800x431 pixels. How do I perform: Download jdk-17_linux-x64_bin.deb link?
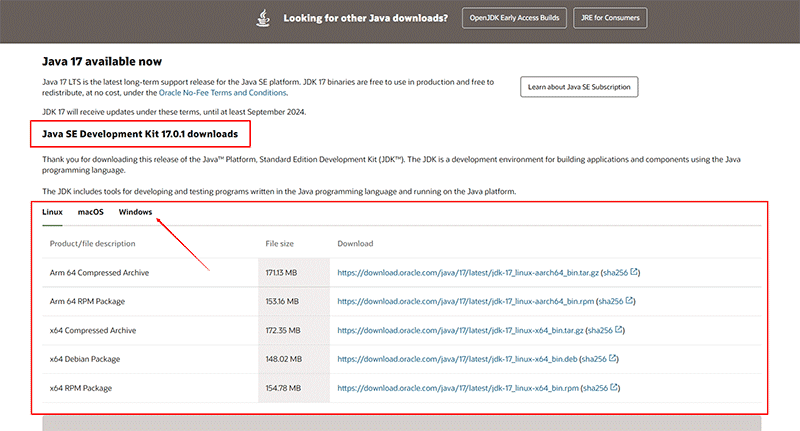pos(457,359)
